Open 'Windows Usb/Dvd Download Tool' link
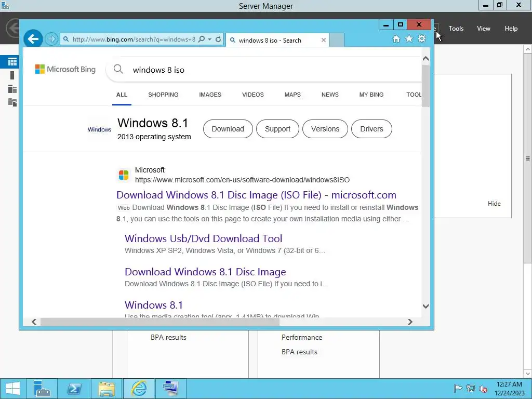This screenshot has width=532, height=399. click(203, 238)
